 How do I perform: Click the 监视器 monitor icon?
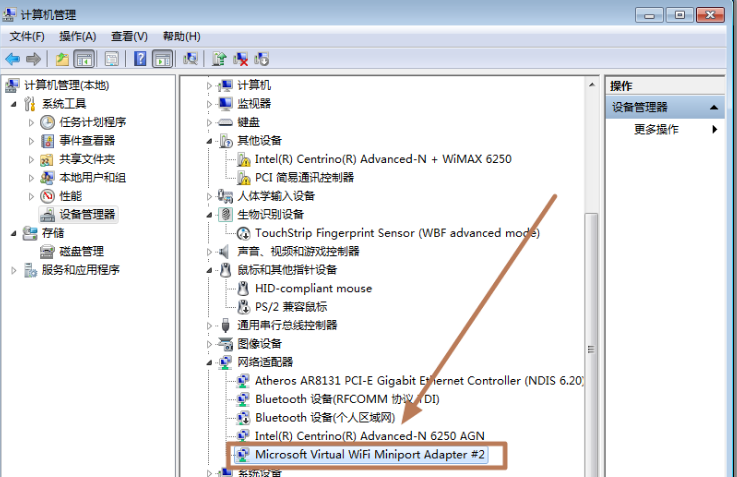[226, 104]
